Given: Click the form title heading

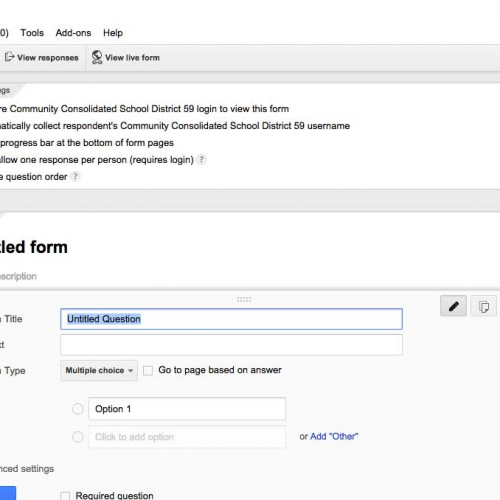Looking at the screenshot, I should pos(34,247).
